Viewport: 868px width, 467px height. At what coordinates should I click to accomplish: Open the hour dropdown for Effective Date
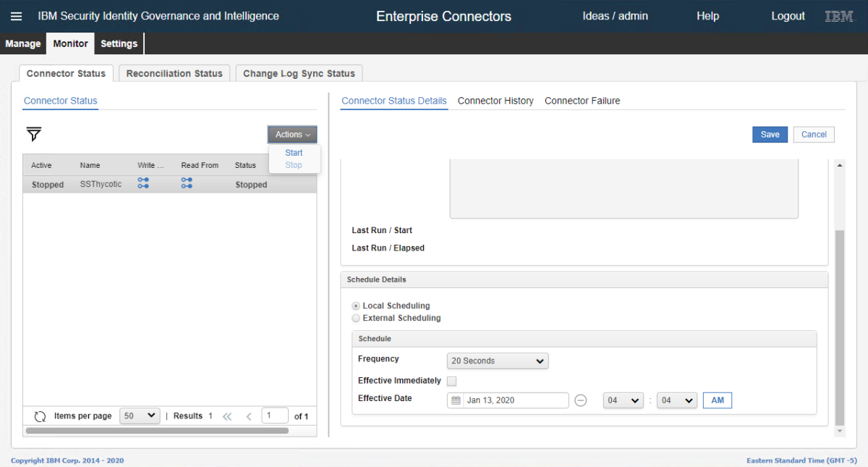(623, 400)
